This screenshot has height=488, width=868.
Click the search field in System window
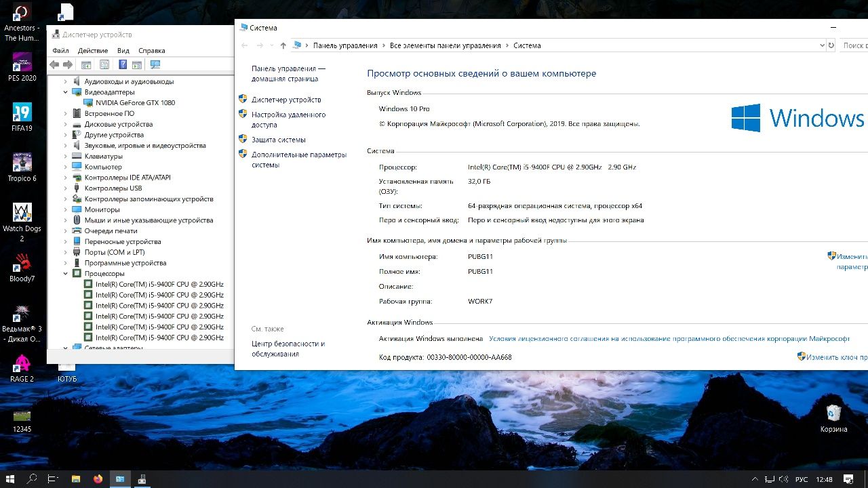(854, 45)
